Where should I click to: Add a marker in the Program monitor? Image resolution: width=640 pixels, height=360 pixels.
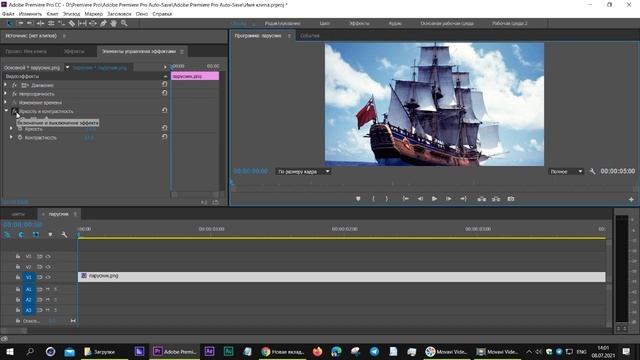coord(358,199)
